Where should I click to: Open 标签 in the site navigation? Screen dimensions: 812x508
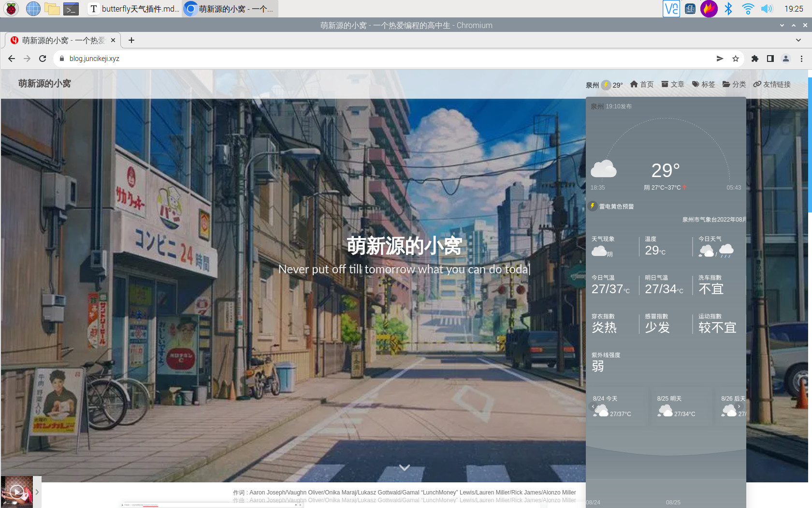pos(703,84)
